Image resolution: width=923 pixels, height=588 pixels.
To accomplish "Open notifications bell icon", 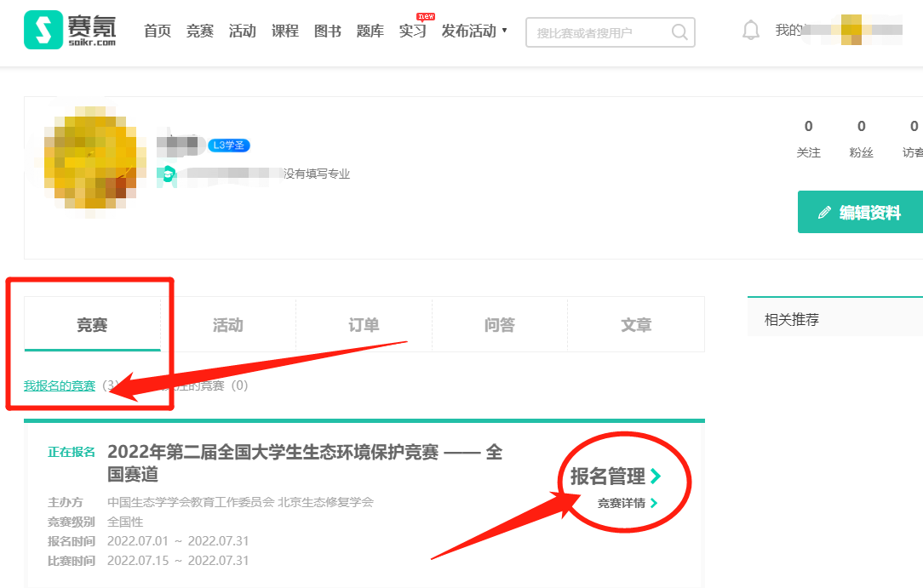I will point(750,31).
